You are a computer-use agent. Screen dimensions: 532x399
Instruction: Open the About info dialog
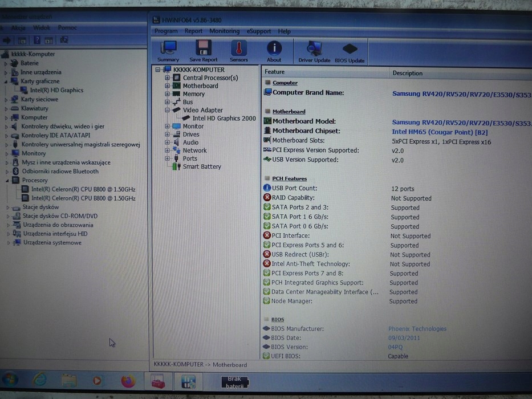pyautogui.click(x=274, y=51)
